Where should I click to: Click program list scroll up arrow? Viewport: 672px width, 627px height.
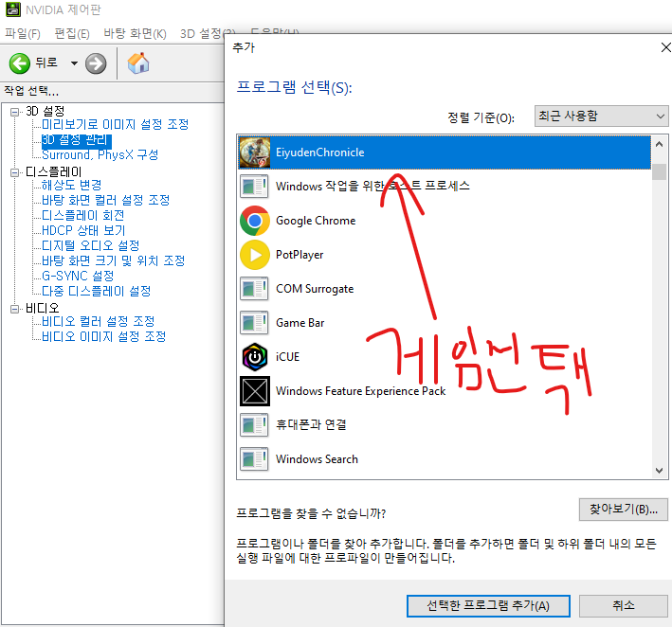(659, 144)
